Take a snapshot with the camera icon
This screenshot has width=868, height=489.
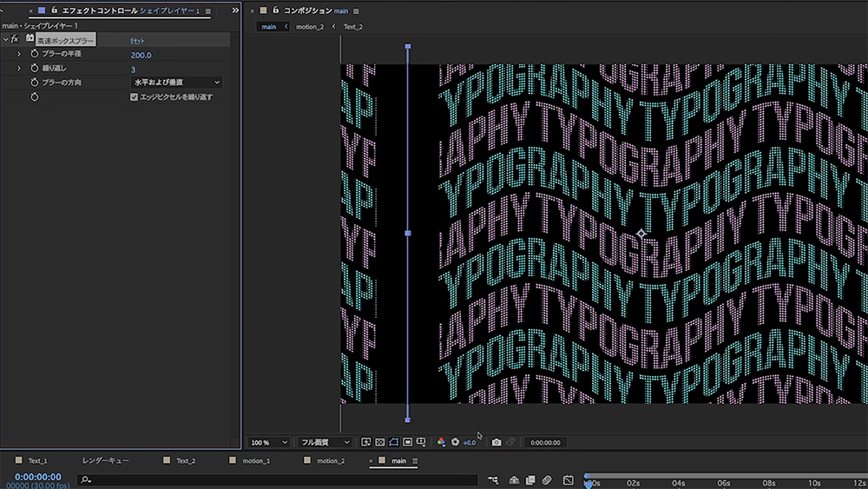point(496,442)
